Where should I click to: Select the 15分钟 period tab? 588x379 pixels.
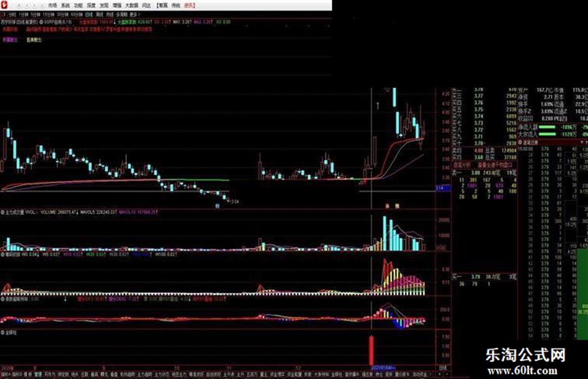tap(49, 14)
